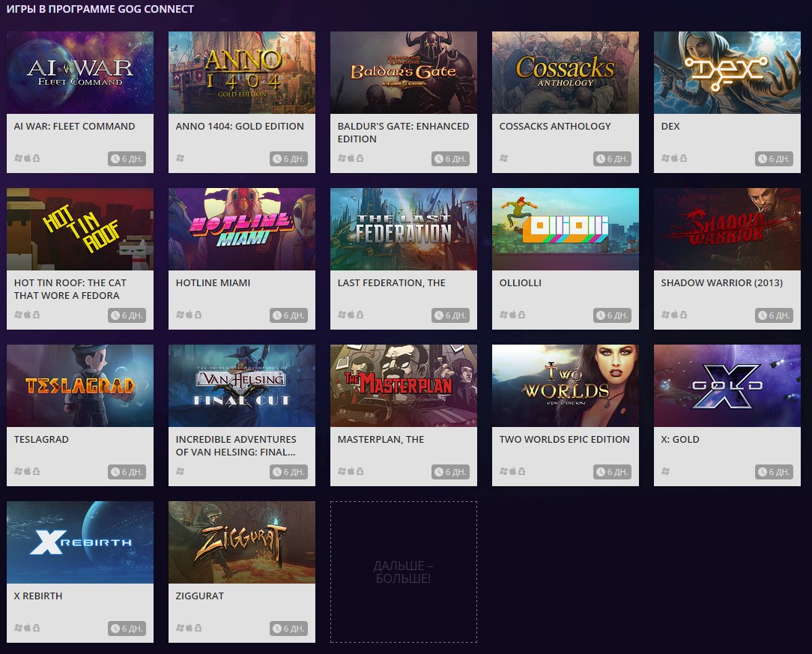Image resolution: width=812 pixels, height=654 pixels.
Task: Open the Hot Tin Roof cover image
Action: [x=80, y=229]
